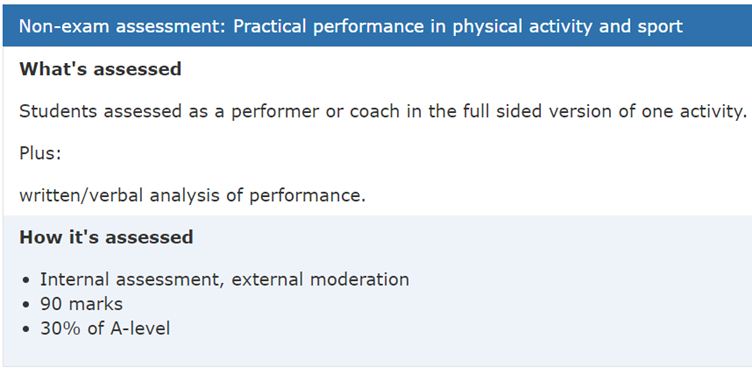Click the 'What's assessed' heading
Image resolution: width=752 pixels, height=374 pixels.
pos(100,69)
